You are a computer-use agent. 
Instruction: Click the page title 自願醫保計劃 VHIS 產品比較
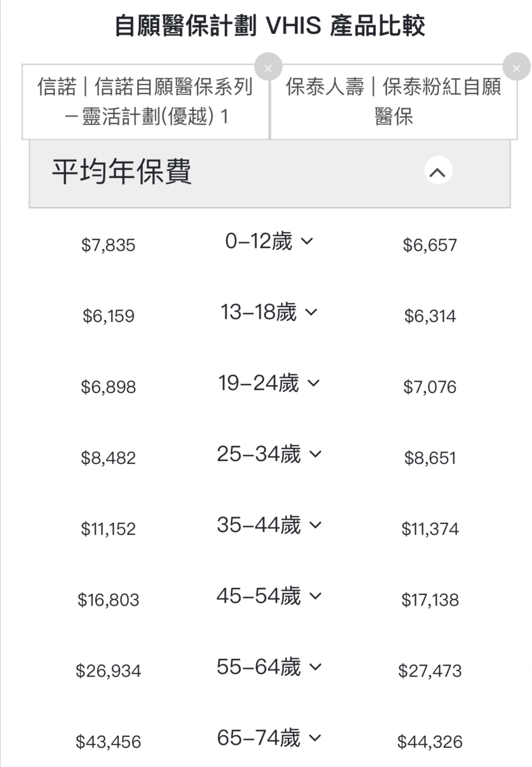point(270,26)
